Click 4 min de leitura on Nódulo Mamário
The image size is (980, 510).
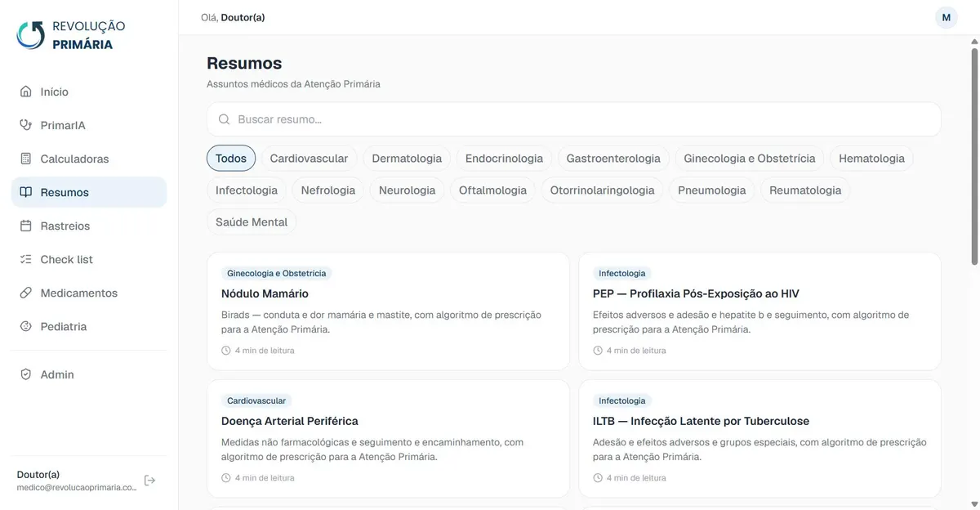tap(265, 351)
